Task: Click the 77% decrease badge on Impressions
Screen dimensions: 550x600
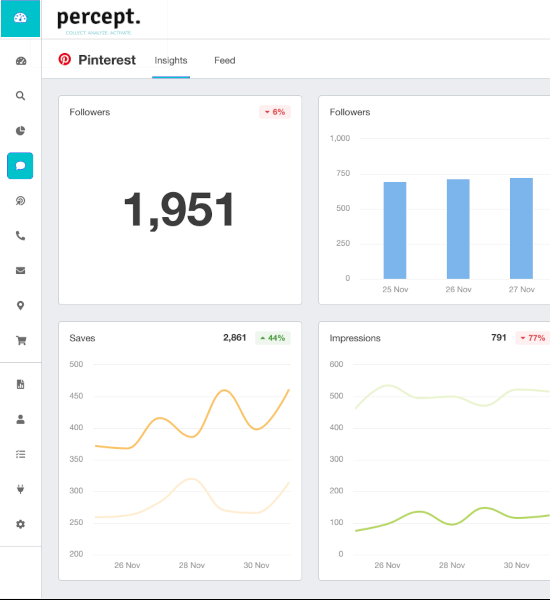Action: [533, 338]
